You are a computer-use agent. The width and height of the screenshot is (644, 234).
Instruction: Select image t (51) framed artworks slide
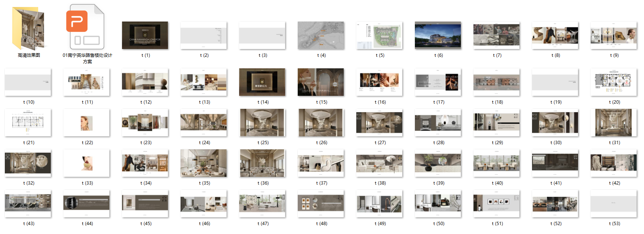(x=496, y=204)
